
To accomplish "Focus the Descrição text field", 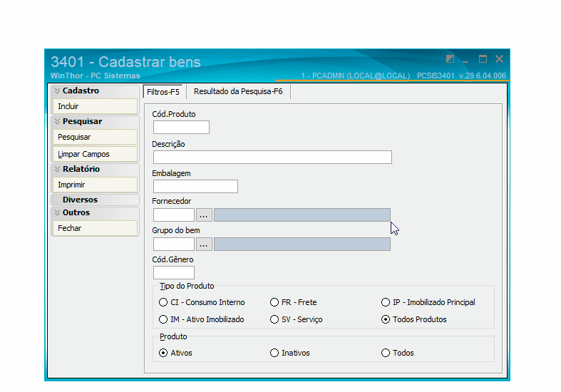I will (272, 157).
